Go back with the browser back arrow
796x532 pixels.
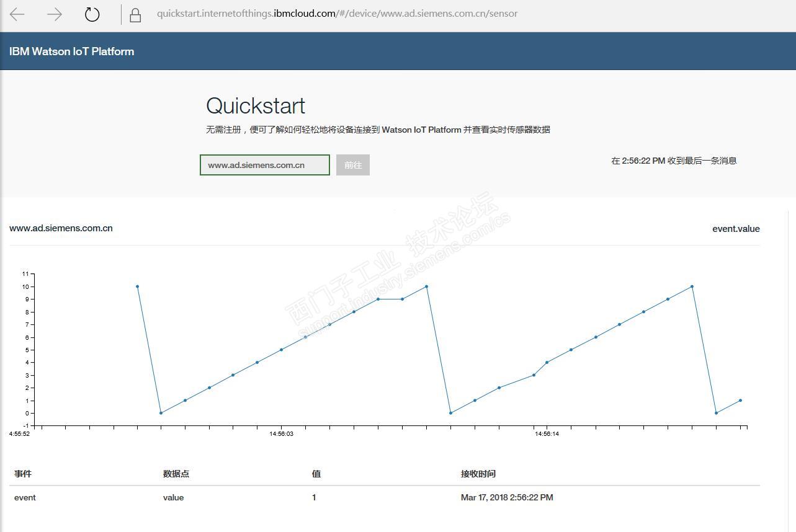17,14
